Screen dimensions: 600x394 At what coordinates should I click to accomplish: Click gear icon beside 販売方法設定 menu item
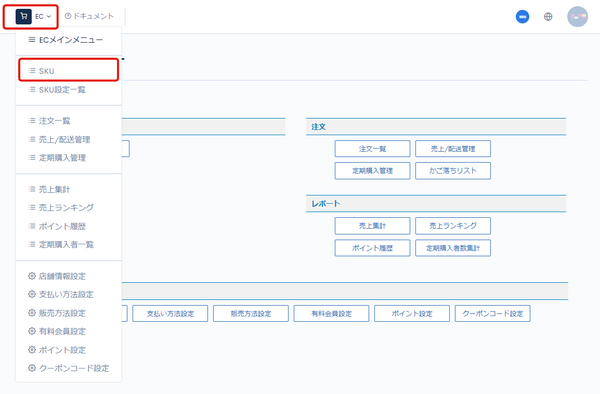(32, 313)
